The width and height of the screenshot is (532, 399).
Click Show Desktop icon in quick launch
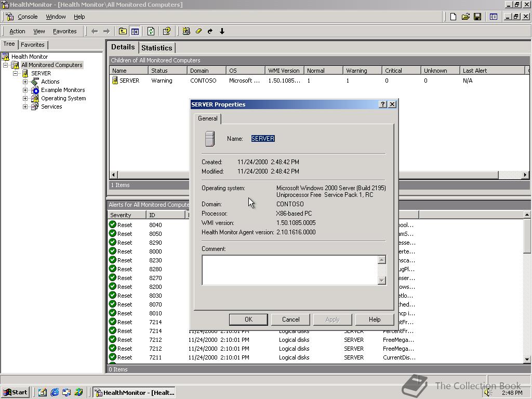click(43, 392)
